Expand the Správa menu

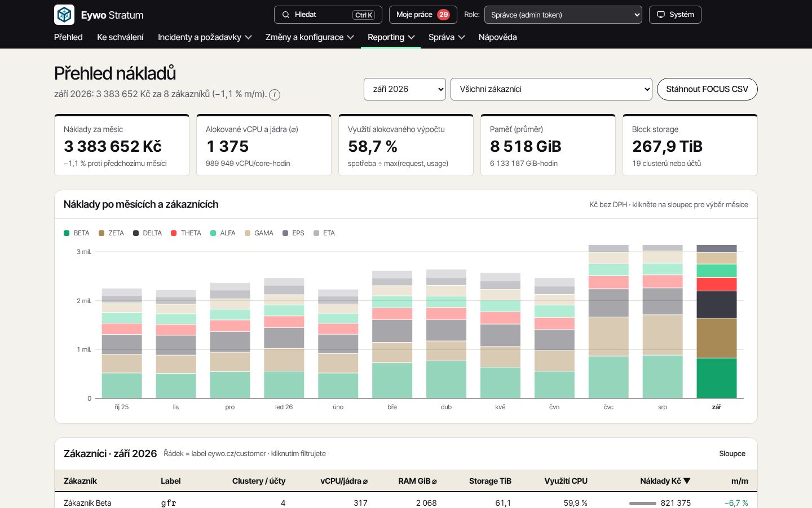[447, 37]
